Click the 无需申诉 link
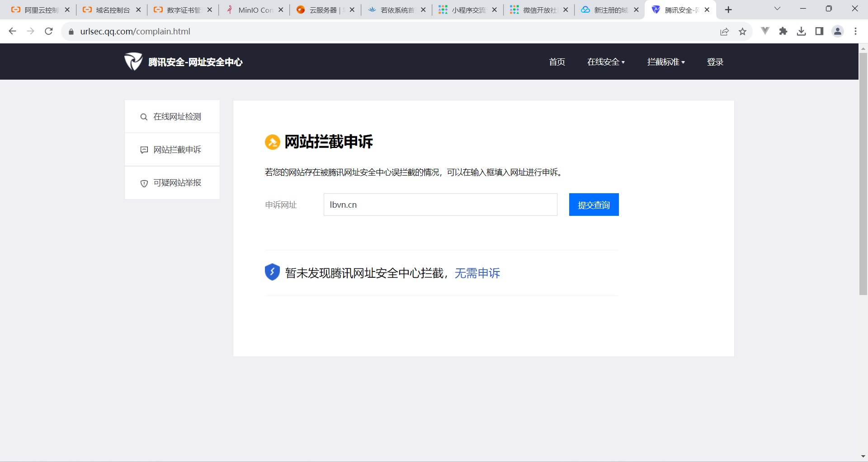868x462 pixels. point(477,273)
